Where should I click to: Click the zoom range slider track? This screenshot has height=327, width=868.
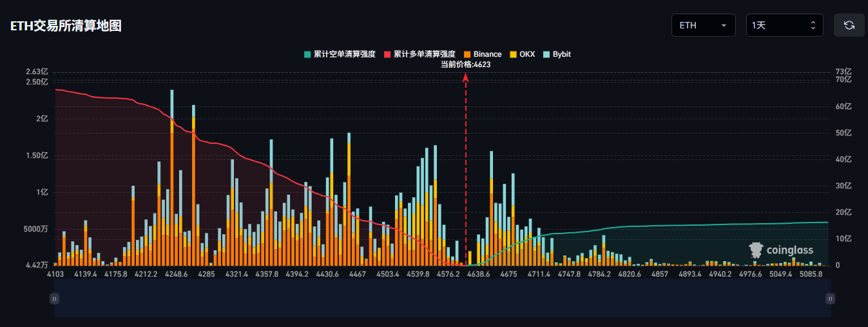442,299
